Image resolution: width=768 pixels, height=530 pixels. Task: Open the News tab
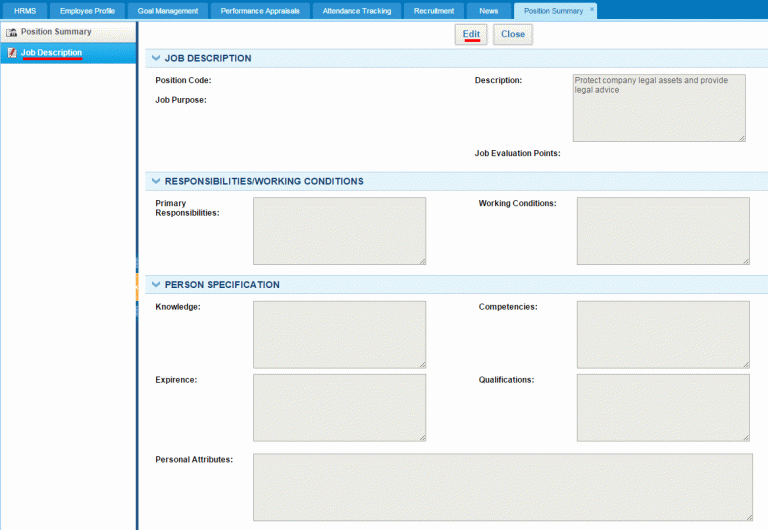click(x=488, y=11)
